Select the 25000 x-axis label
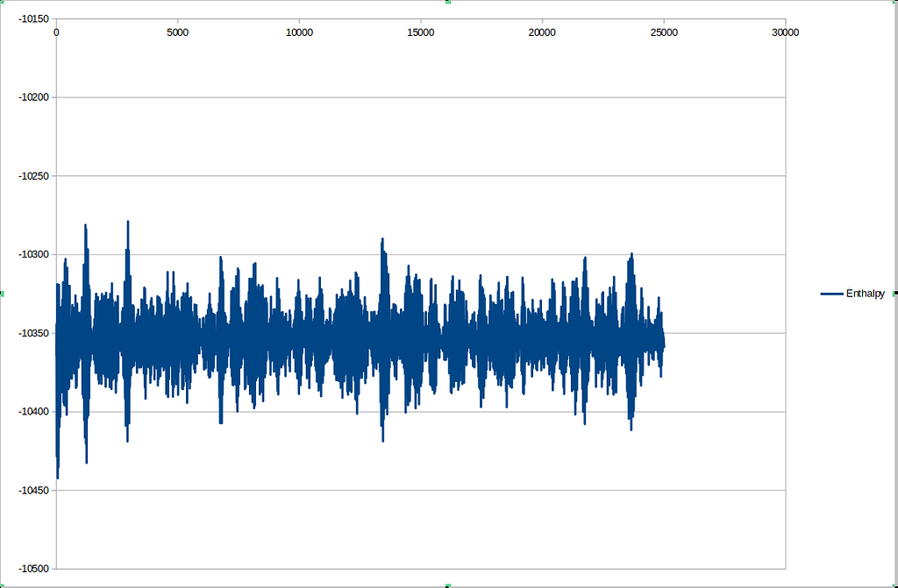 click(x=664, y=32)
